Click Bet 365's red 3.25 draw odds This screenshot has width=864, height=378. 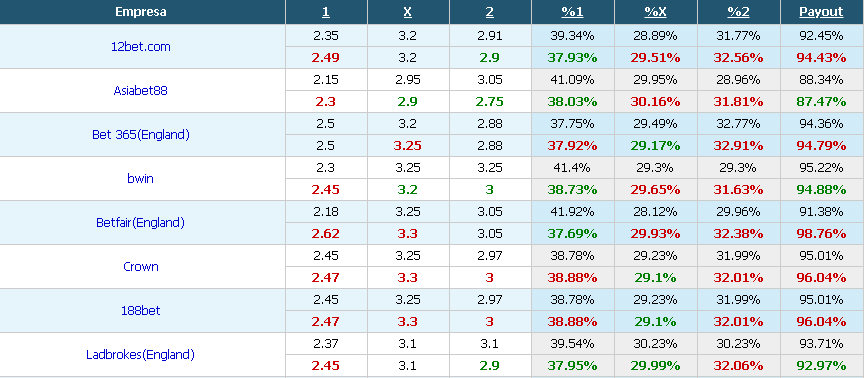[x=408, y=146]
